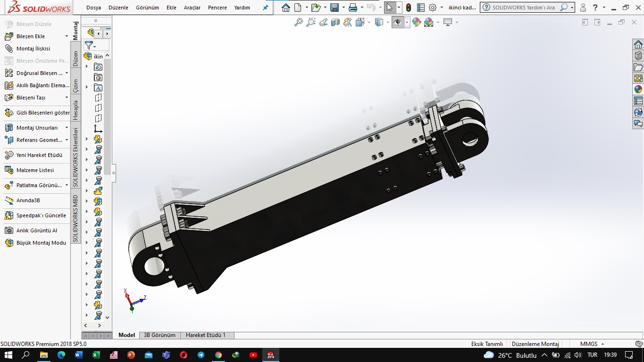Image resolution: width=644 pixels, height=362 pixels.
Task: Click the Open file folder icon
Action: 316,8
